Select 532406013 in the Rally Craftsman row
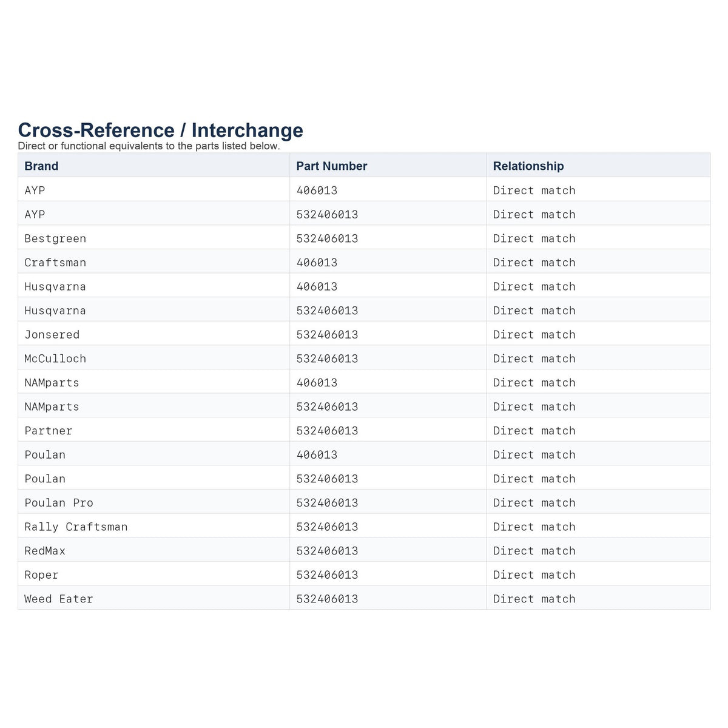 tap(327, 527)
